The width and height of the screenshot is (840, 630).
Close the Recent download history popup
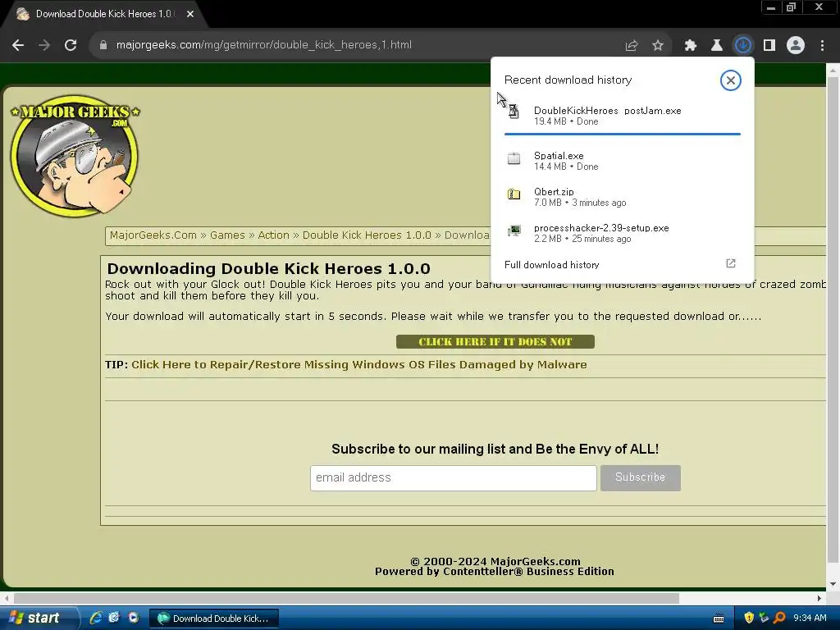pos(731,80)
